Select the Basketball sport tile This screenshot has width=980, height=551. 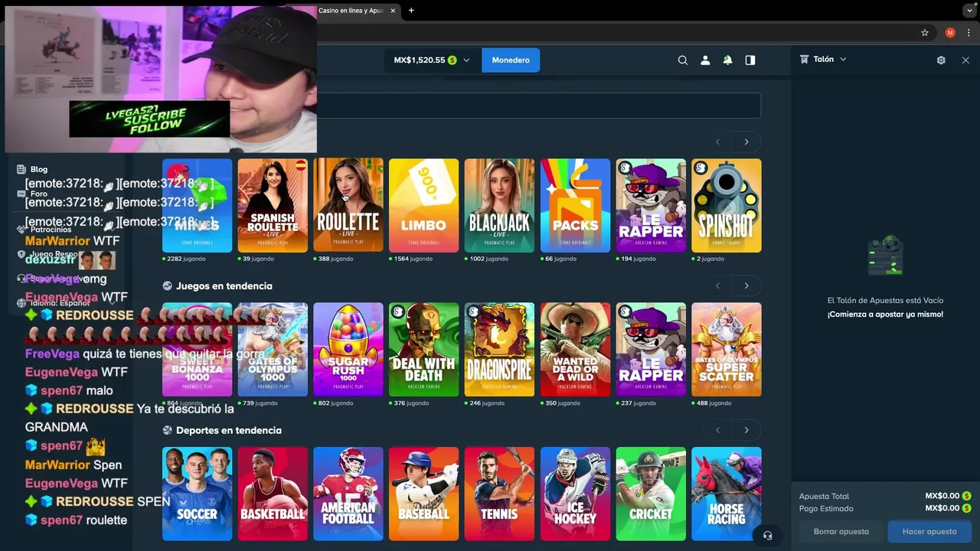pos(273,494)
